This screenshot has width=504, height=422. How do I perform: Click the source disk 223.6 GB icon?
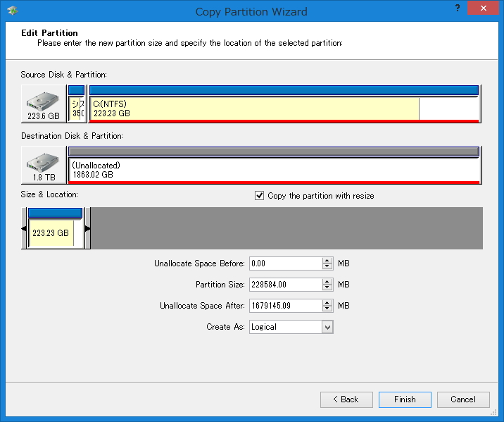[44, 104]
